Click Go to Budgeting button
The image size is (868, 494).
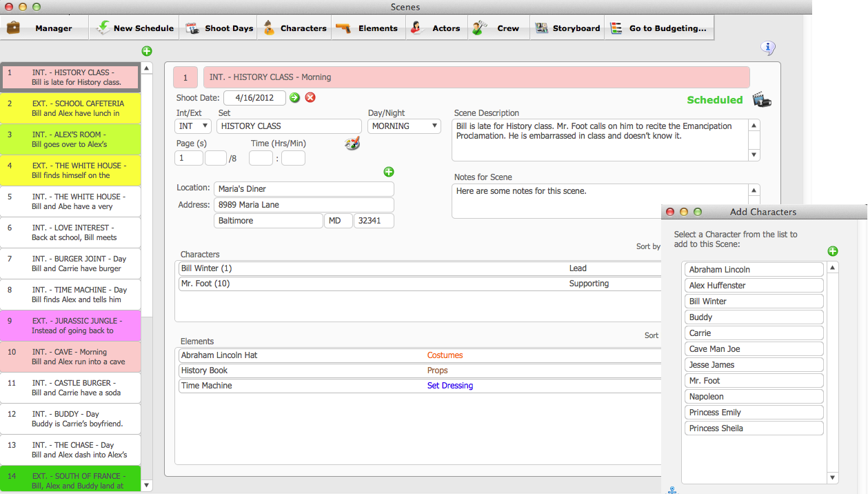659,28
